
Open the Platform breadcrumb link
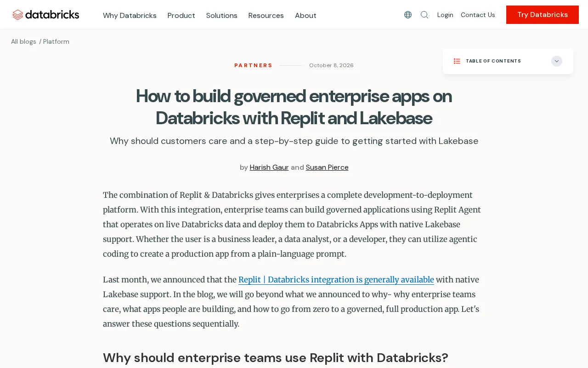click(56, 41)
